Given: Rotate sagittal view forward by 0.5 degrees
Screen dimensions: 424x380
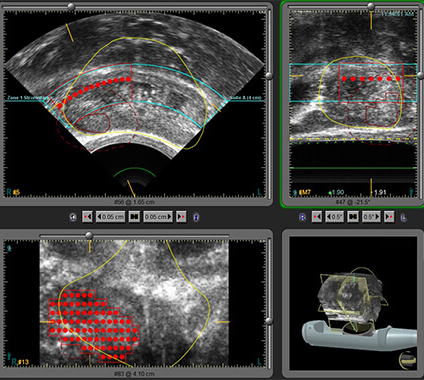Looking at the screenshot, I should point(371,217).
